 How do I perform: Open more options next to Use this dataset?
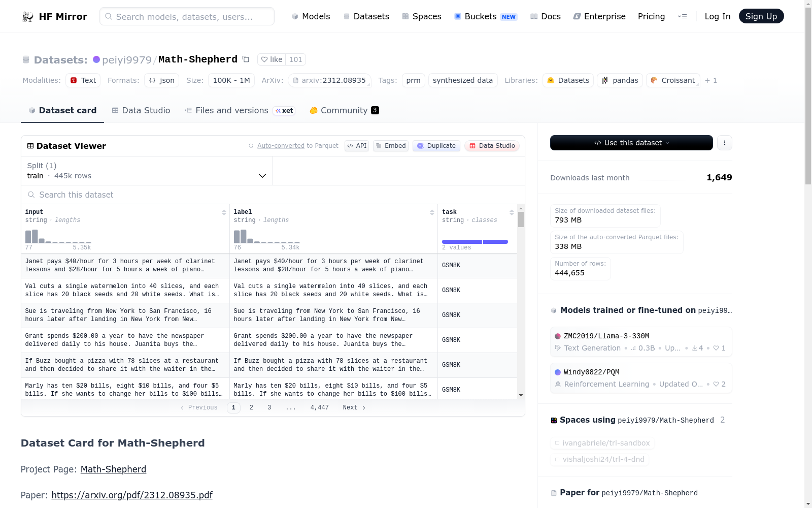[725, 143]
